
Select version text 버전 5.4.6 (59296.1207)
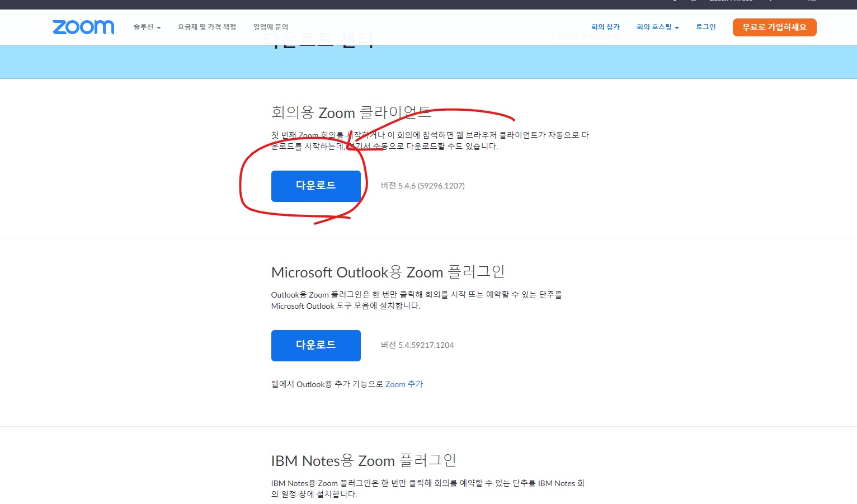423,186
